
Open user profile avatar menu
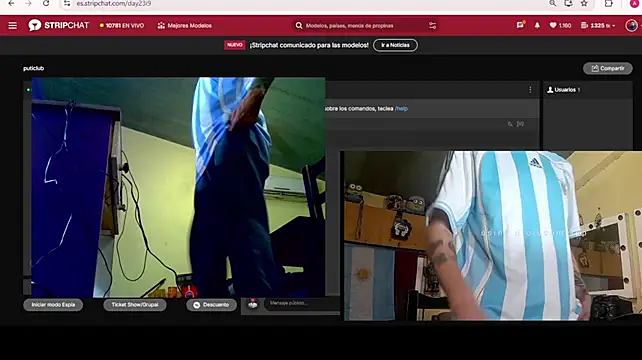[631, 25]
